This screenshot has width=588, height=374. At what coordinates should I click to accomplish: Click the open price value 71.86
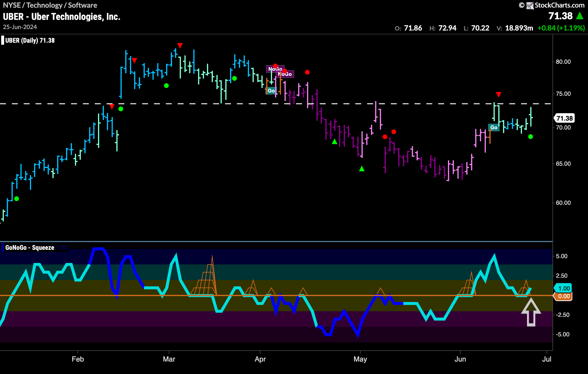pyautogui.click(x=413, y=28)
